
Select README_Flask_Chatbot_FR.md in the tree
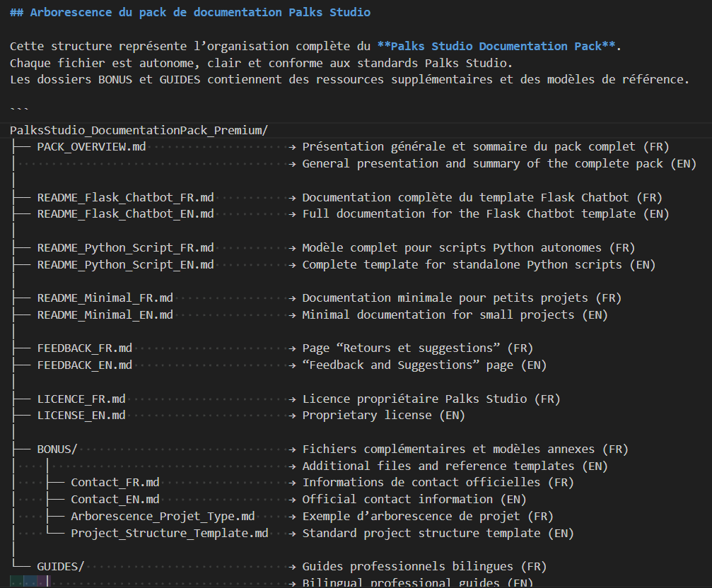[x=125, y=197]
